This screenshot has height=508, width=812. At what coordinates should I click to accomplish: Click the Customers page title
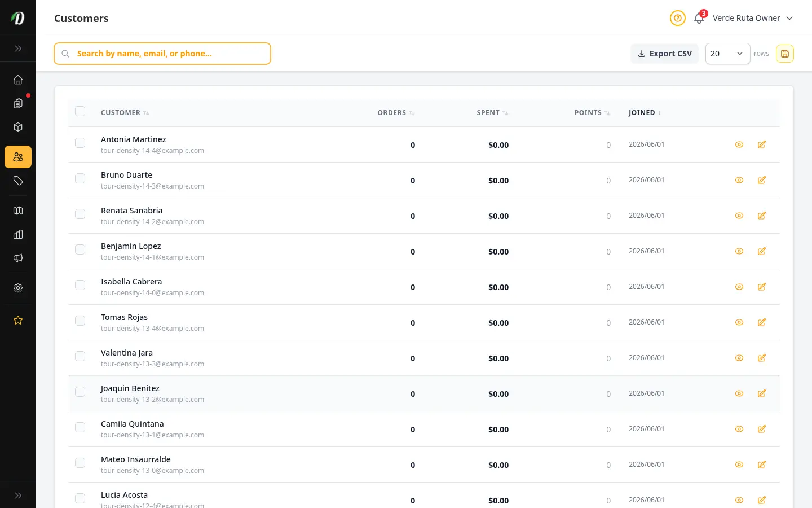(81, 18)
